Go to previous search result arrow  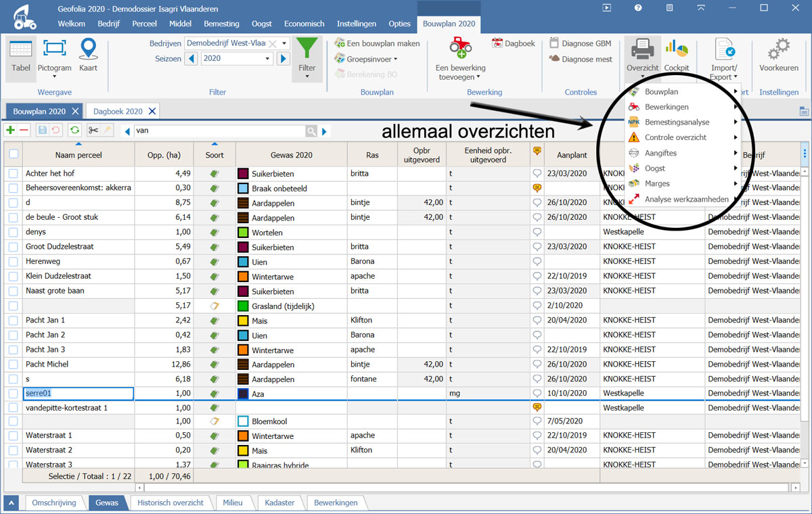pos(127,131)
